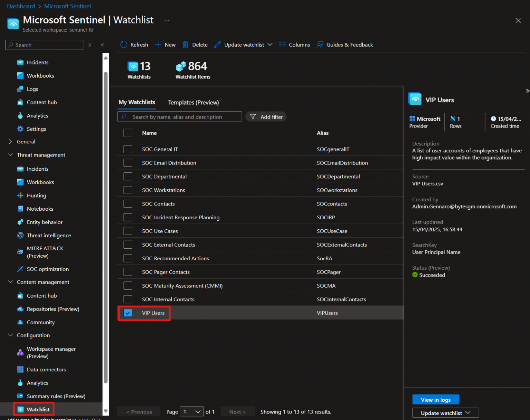Click the search by name input field
This screenshot has width=530, height=420.
pos(179,117)
